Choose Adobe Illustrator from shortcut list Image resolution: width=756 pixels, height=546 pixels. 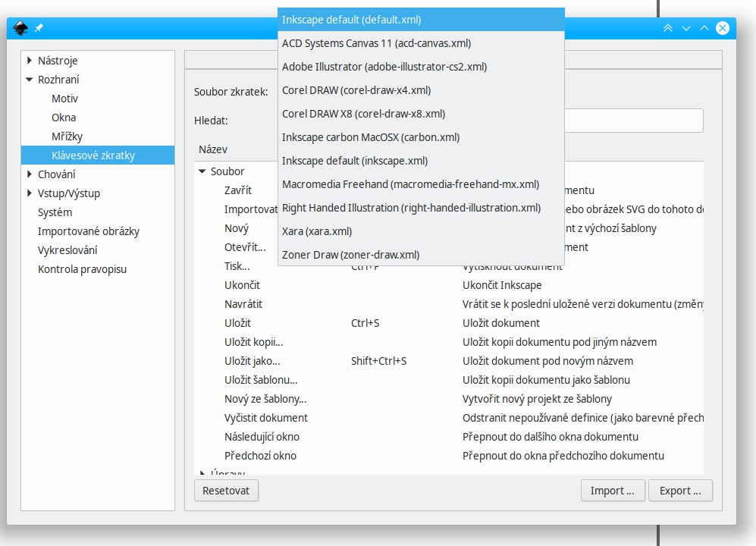point(384,67)
